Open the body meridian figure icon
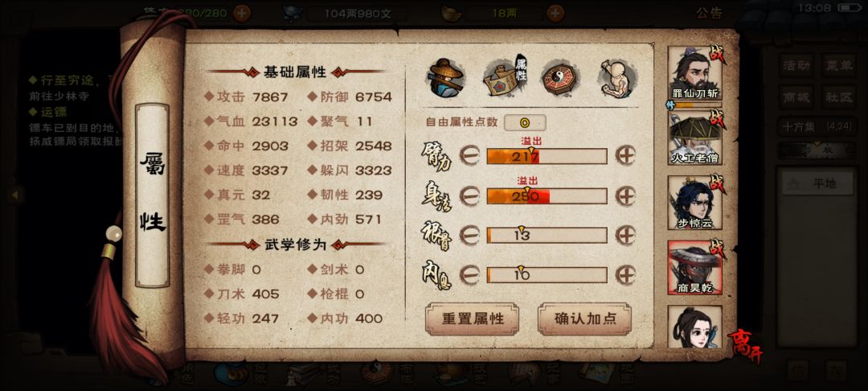 (616, 78)
